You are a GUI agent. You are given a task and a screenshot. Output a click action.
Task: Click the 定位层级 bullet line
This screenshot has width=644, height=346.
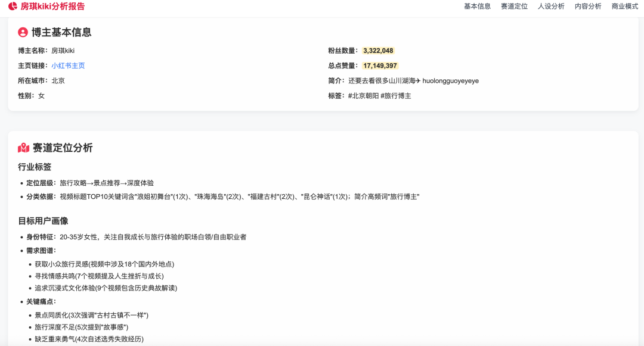[90, 183]
